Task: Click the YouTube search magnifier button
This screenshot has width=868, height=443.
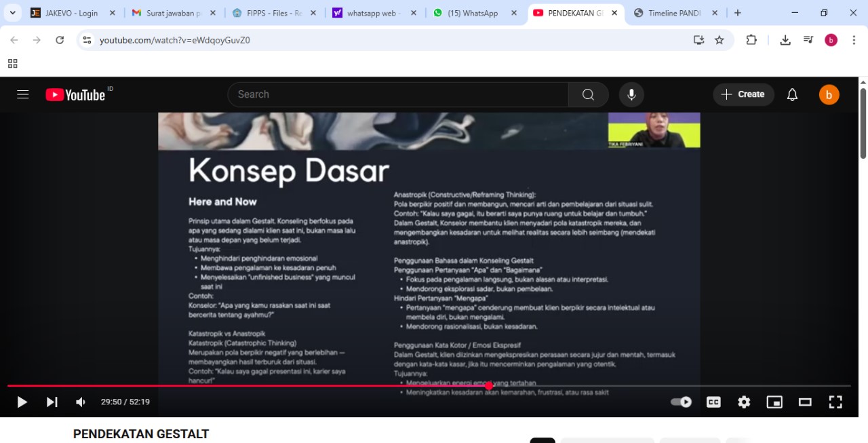Action: point(588,94)
